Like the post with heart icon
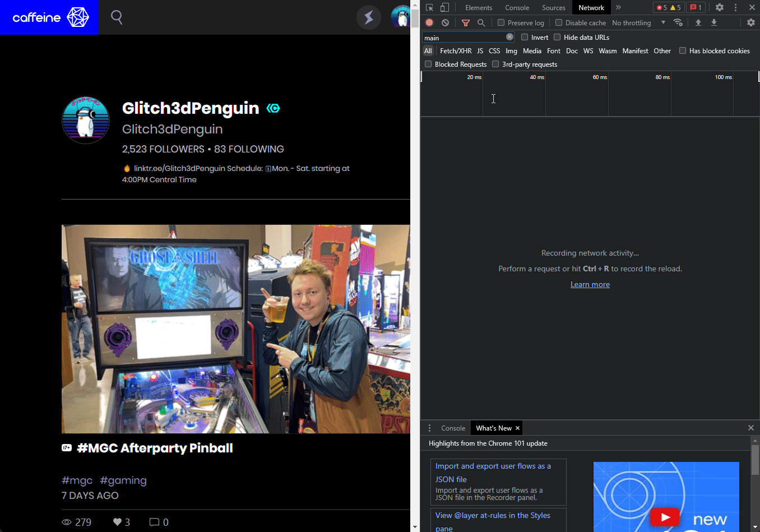Screen dimensions: 760x532 [x=117, y=522]
